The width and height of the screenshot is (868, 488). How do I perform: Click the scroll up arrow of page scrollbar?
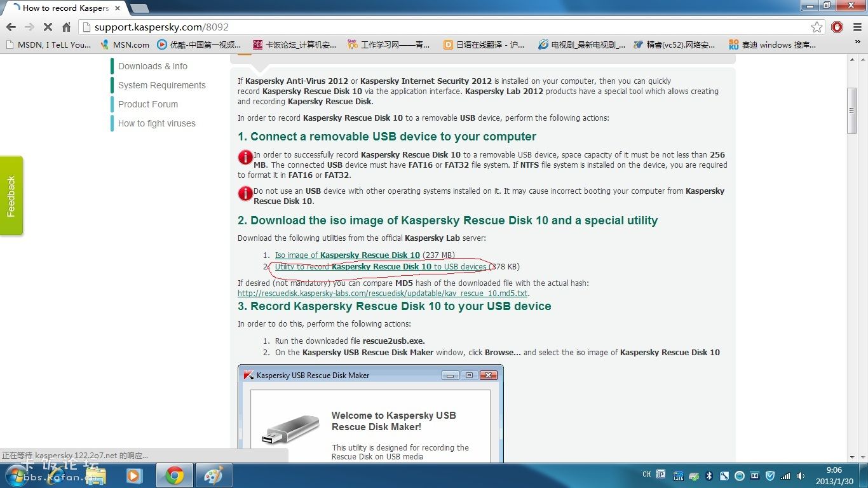(x=852, y=59)
